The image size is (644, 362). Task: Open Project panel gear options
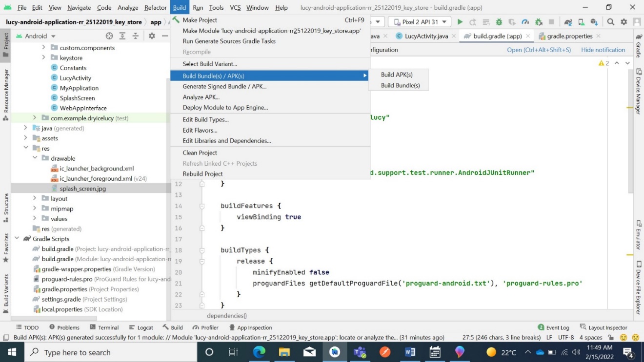pos(152,36)
